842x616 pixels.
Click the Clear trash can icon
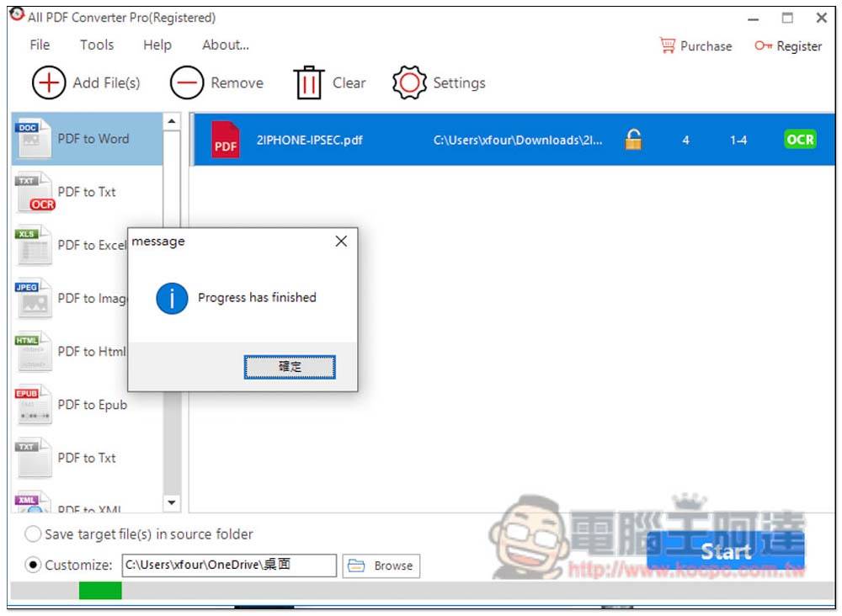click(x=308, y=83)
